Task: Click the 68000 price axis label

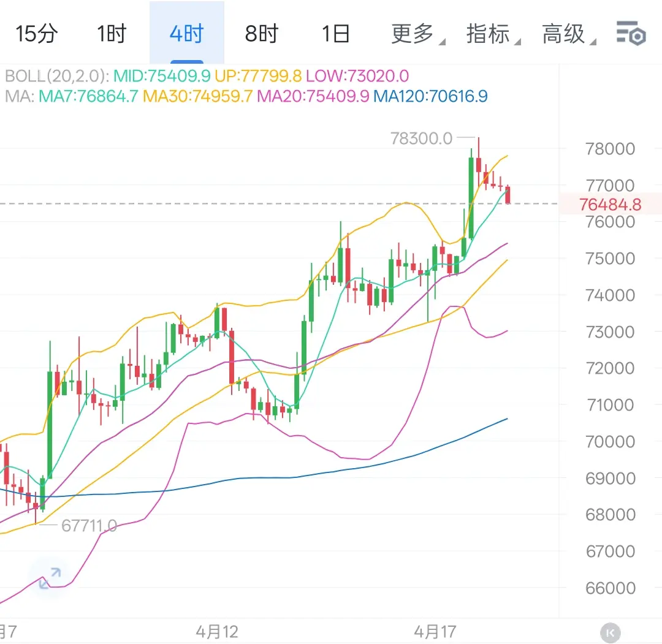Action: pyautogui.click(x=610, y=515)
